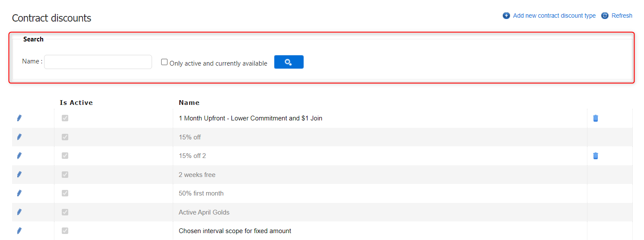Open the editor for '15% off 2' row

[19, 156]
